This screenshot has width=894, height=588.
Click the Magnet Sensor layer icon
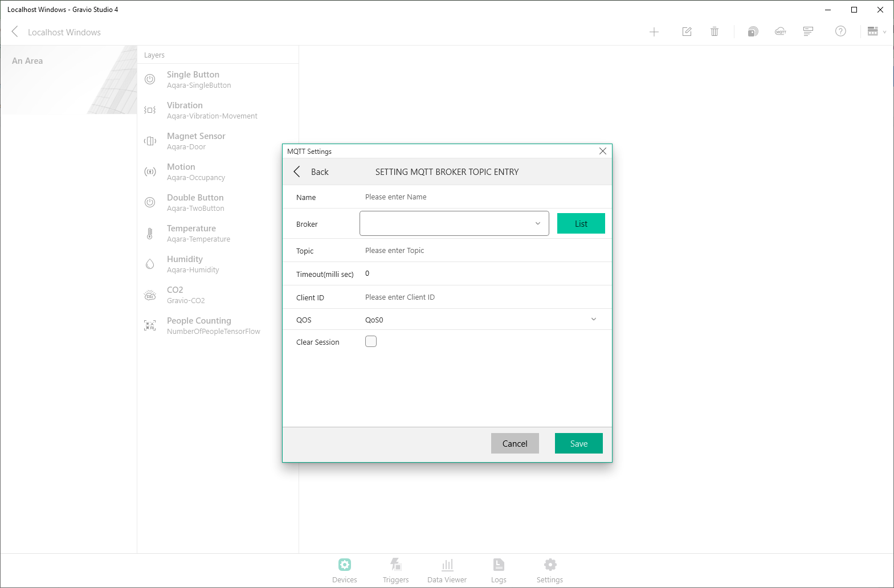click(150, 141)
